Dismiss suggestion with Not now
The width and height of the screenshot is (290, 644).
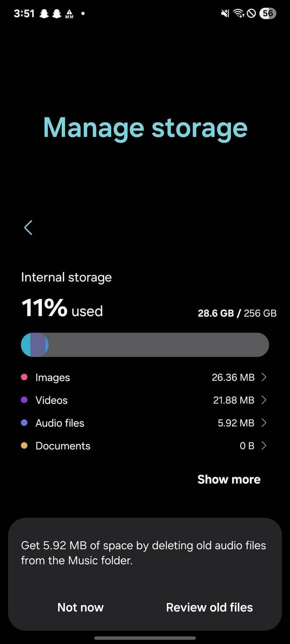[x=80, y=607]
